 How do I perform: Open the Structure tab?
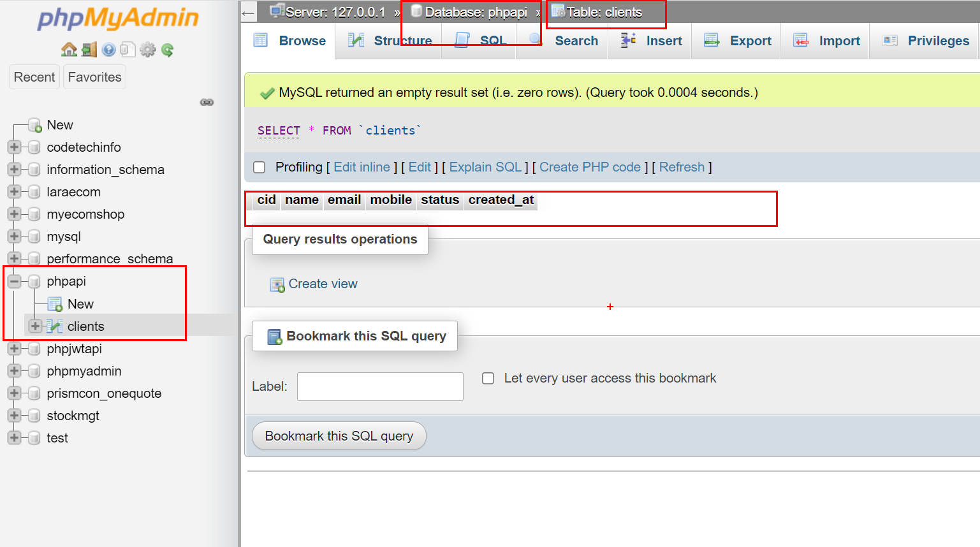coord(389,41)
